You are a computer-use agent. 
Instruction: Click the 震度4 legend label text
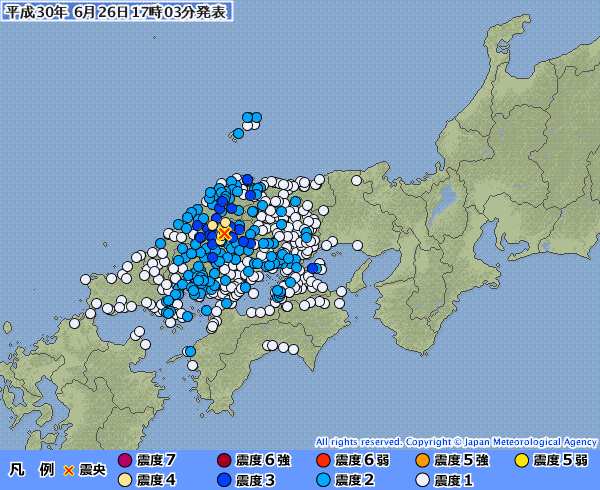pyautogui.click(x=156, y=480)
